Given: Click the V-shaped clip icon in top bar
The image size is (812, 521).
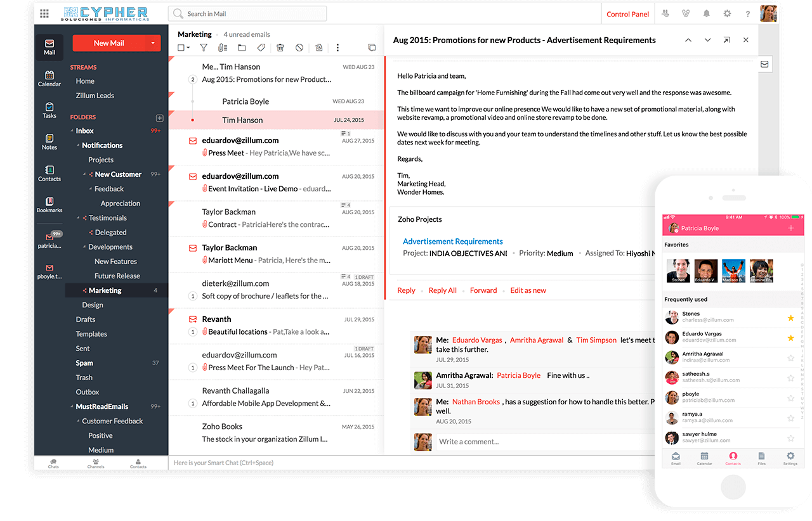Looking at the screenshot, I should click(685, 13).
